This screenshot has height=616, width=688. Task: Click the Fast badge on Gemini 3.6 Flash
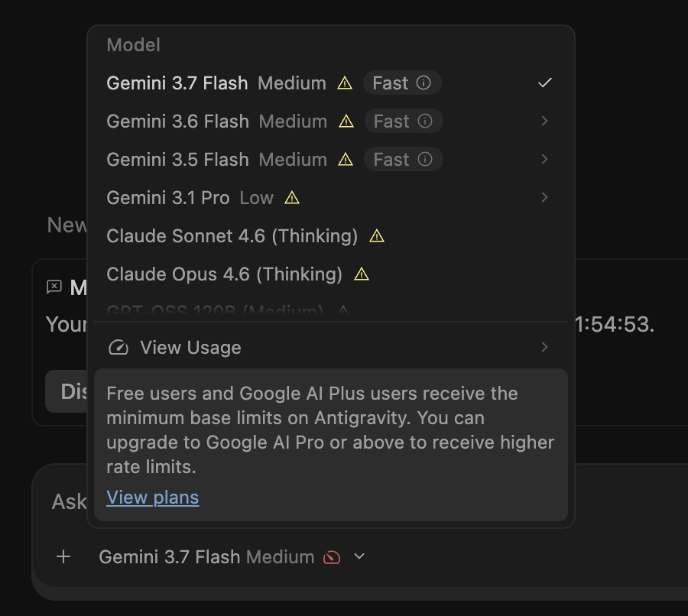click(x=404, y=121)
